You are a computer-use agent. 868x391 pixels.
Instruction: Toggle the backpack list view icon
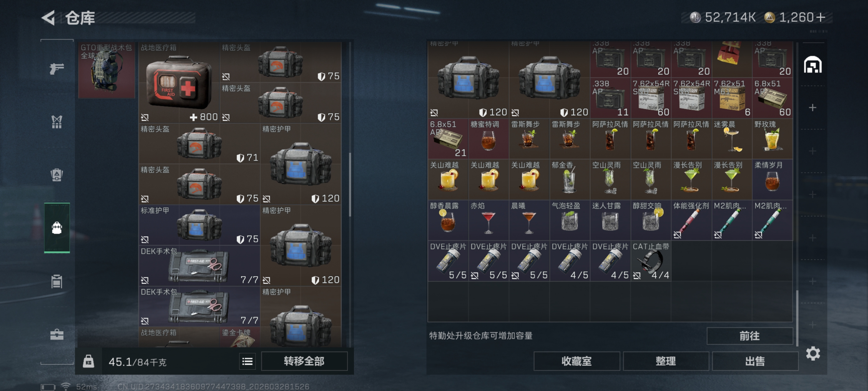pos(247,361)
